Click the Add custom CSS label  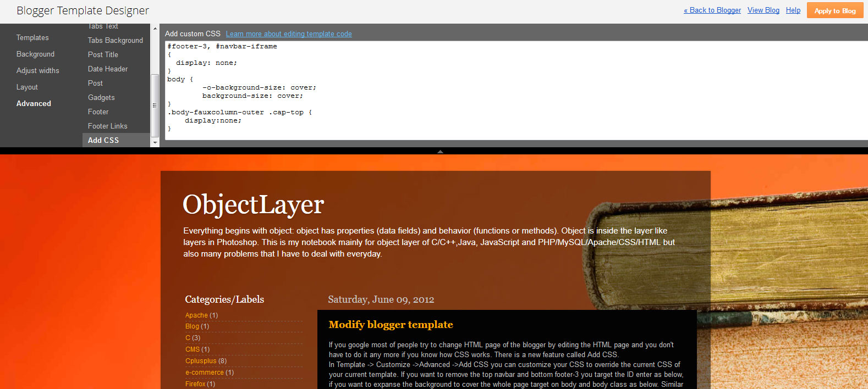193,34
